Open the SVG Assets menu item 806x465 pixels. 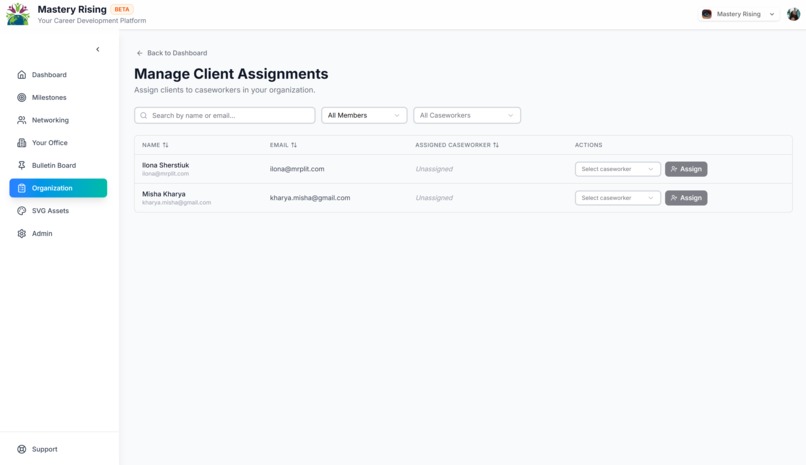pos(58,211)
